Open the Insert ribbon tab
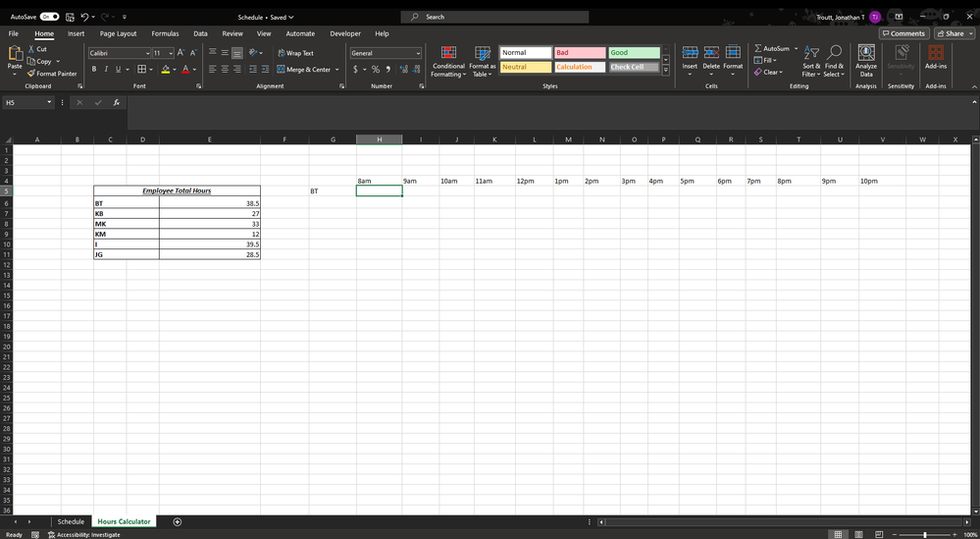The height and width of the screenshot is (539, 980). 77,33
